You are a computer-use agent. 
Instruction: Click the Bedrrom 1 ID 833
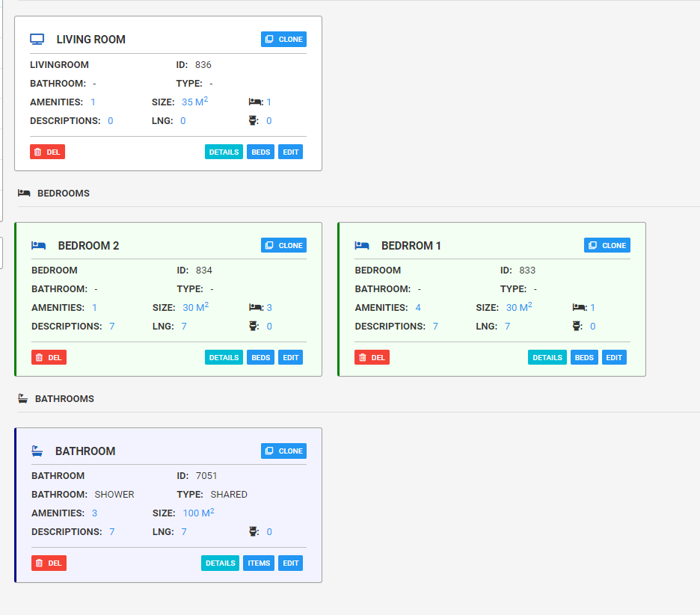coord(527,271)
